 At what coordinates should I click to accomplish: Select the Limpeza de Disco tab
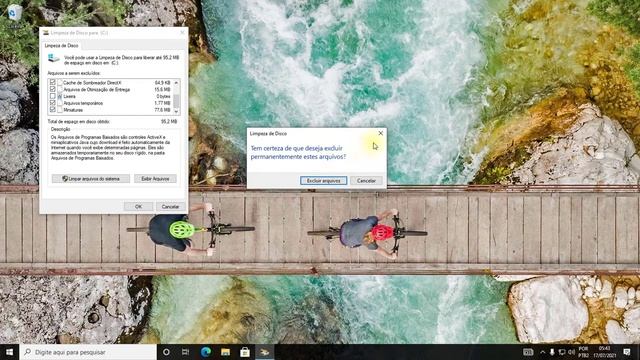pyautogui.click(x=61, y=45)
